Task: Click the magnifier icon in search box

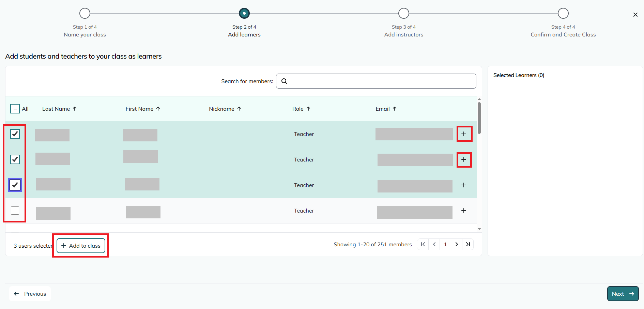Action: pos(284,81)
